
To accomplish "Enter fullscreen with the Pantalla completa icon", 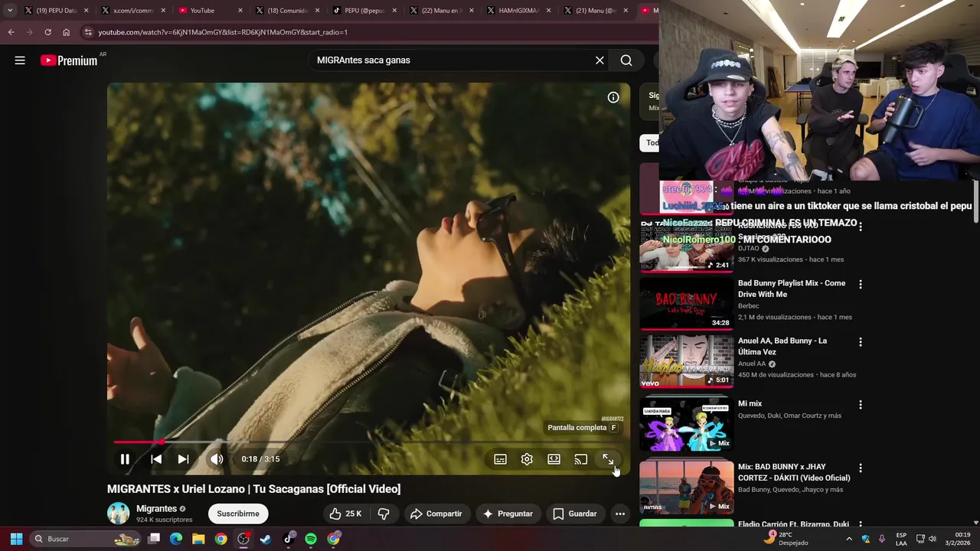I will point(608,459).
